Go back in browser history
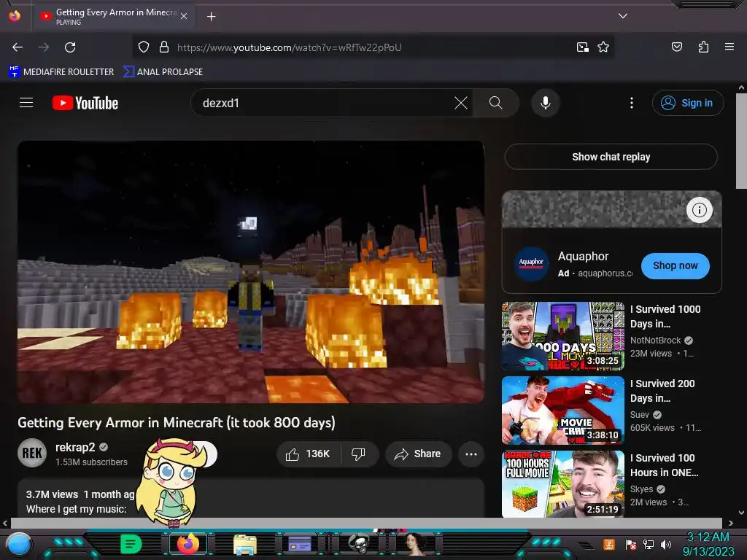Image resolution: width=747 pixels, height=560 pixels. [18, 47]
